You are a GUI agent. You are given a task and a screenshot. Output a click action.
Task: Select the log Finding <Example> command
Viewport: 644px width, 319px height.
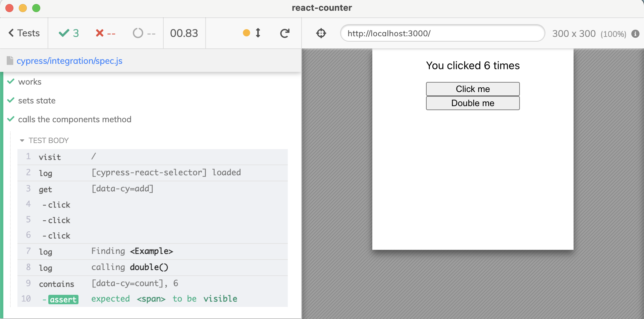153,252
